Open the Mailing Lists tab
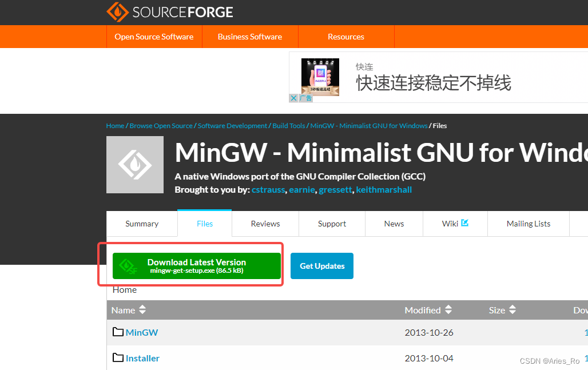The height and width of the screenshot is (370, 588). pos(529,224)
